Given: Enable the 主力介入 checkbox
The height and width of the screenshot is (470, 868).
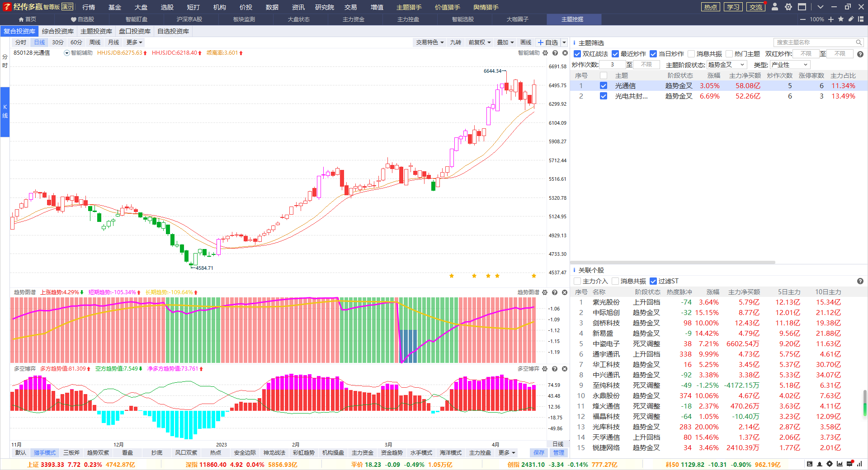Looking at the screenshot, I should tap(577, 281).
